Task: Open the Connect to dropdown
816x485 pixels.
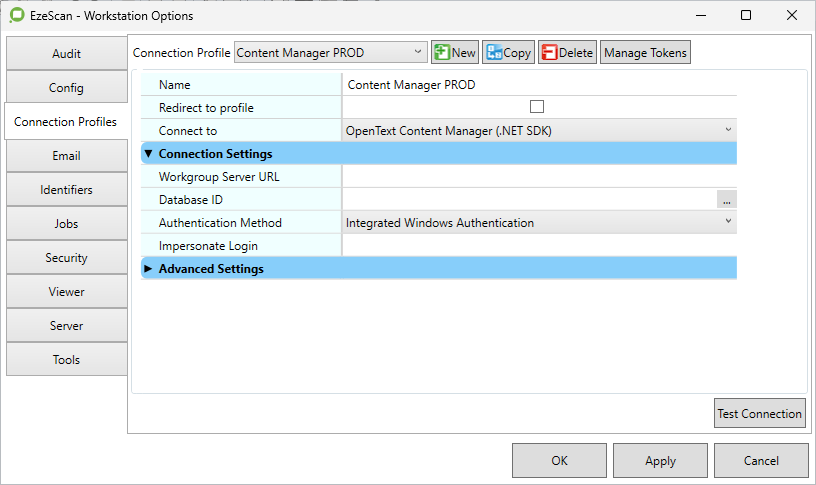Action: (x=539, y=130)
